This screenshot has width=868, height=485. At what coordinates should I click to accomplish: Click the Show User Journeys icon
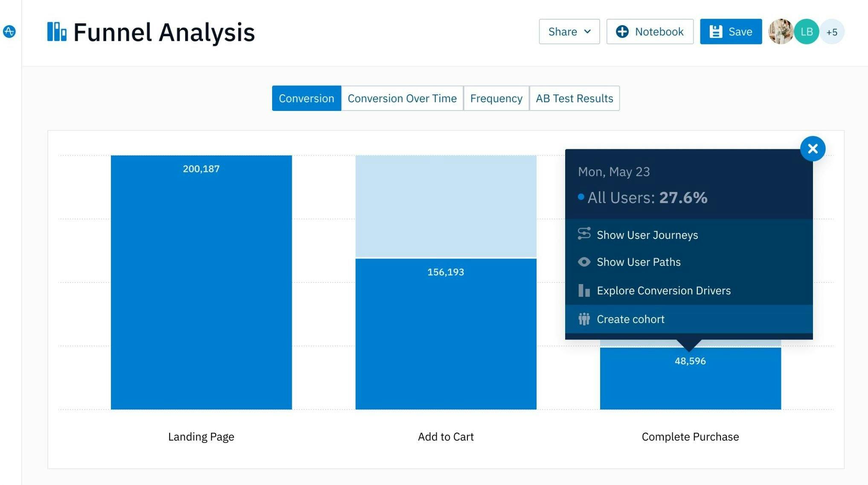(584, 234)
